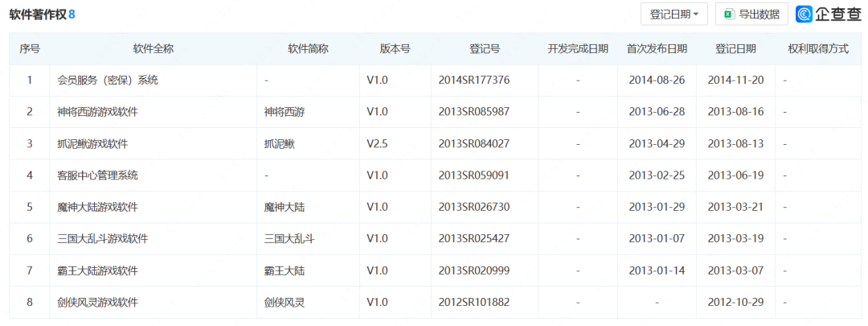Click registration date 2013-06-19
This screenshot has height=326, width=868.
(735, 175)
